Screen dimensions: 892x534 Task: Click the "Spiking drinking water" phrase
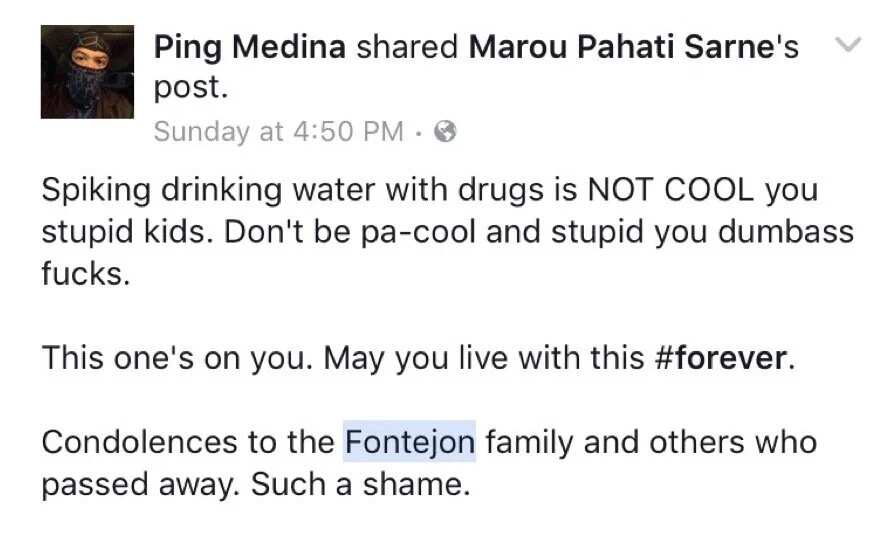pos(210,191)
